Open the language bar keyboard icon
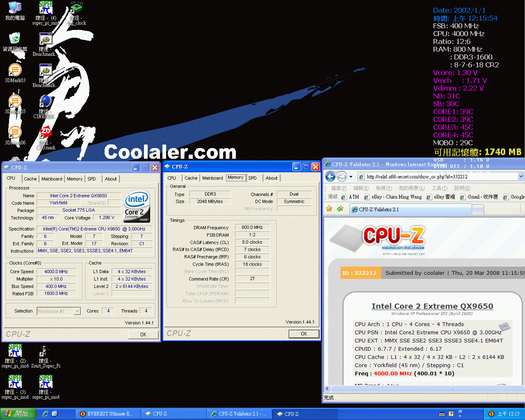This screenshot has width=525, height=420. coord(443,414)
